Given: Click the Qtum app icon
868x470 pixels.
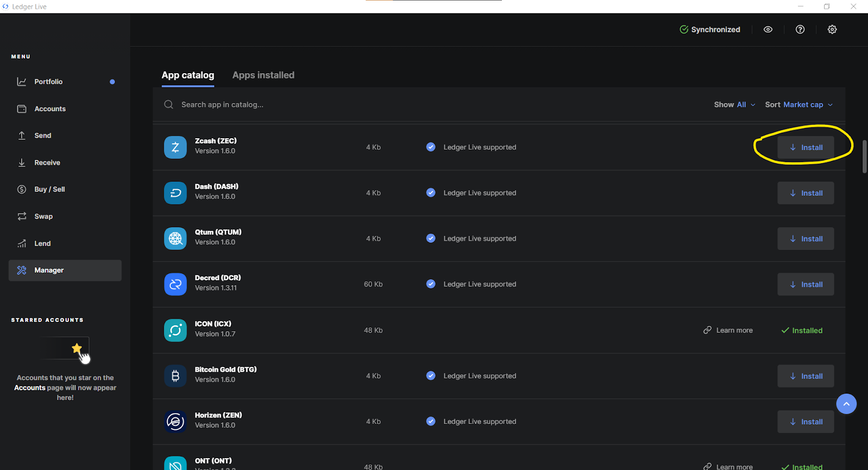Looking at the screenshot, I should [175, 239].
